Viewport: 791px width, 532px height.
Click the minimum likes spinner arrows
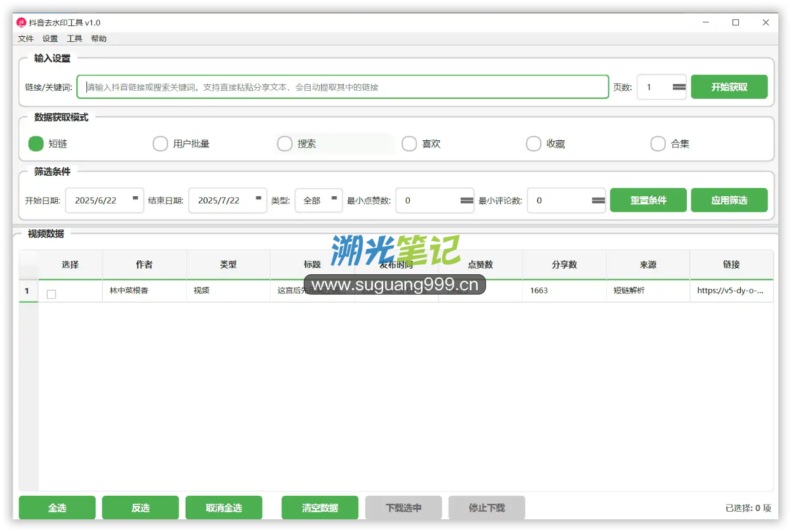pyautogui.click(x=467, y=200)
